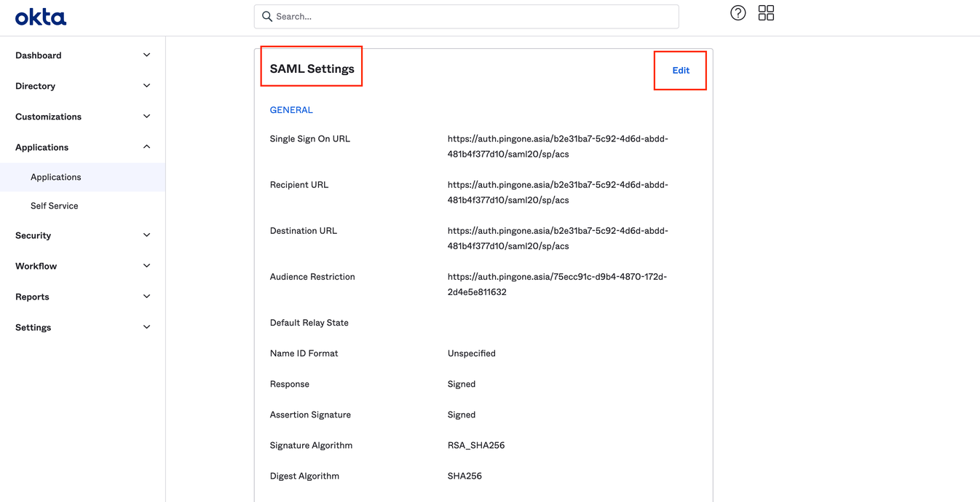
Task: Click Edit in SAML Settings
Action: pos(681,71)
